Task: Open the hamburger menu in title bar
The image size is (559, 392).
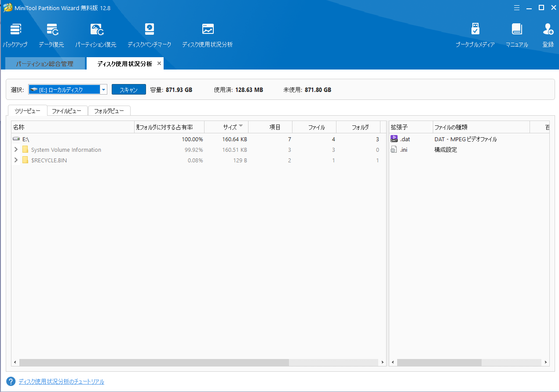Action: click(517, 7)
